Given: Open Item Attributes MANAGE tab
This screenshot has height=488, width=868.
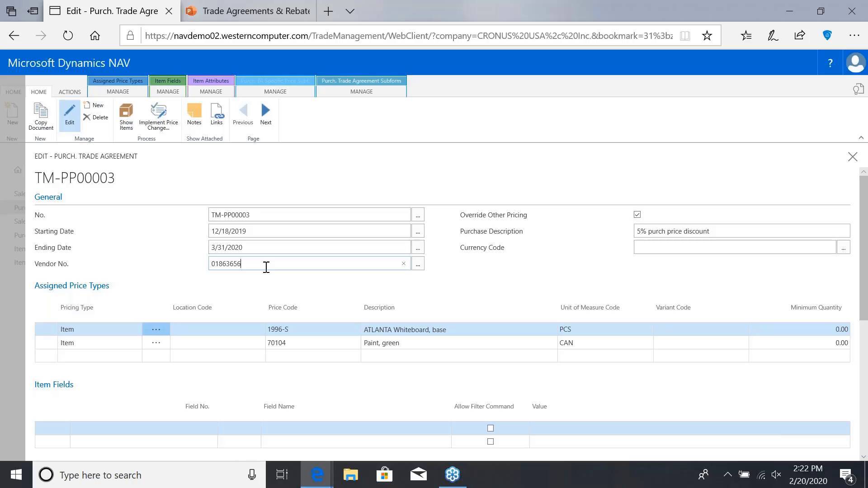Looking at the screenshot, I should (x=211, y=91).
